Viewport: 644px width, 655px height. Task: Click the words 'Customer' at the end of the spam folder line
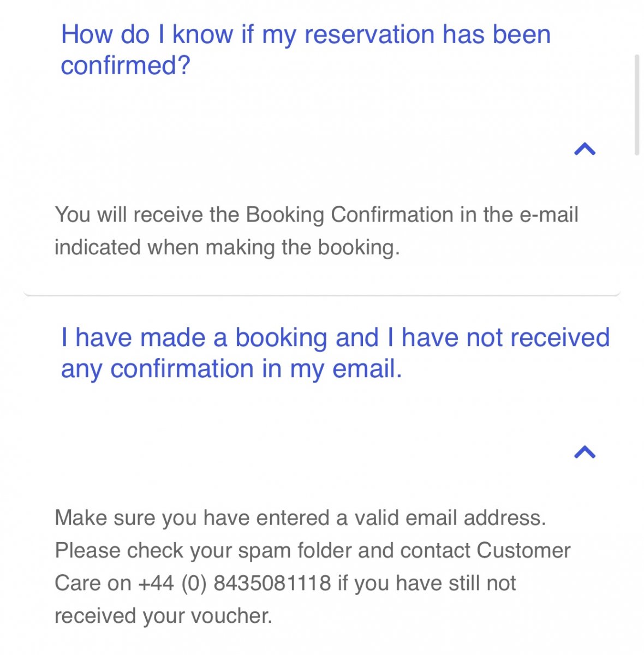(523, 550)
